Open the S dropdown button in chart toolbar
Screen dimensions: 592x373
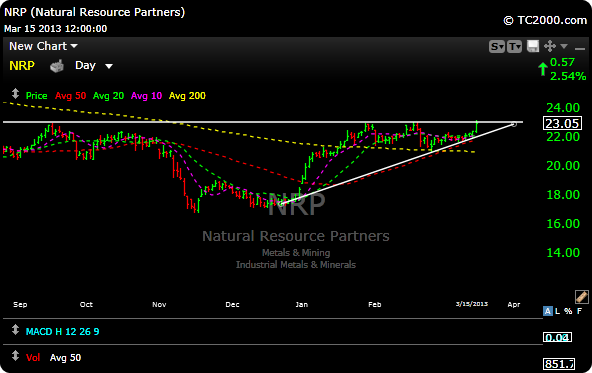(496, 47)
